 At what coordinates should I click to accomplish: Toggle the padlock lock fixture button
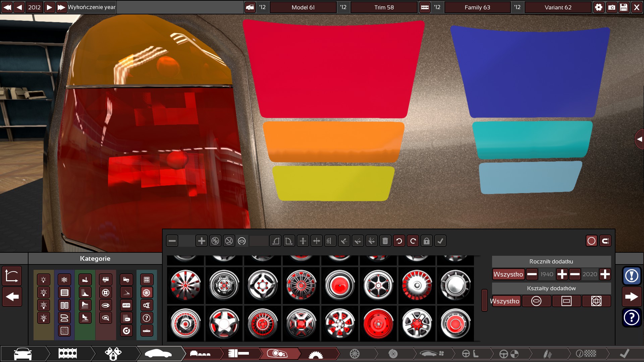pos(426,241)
